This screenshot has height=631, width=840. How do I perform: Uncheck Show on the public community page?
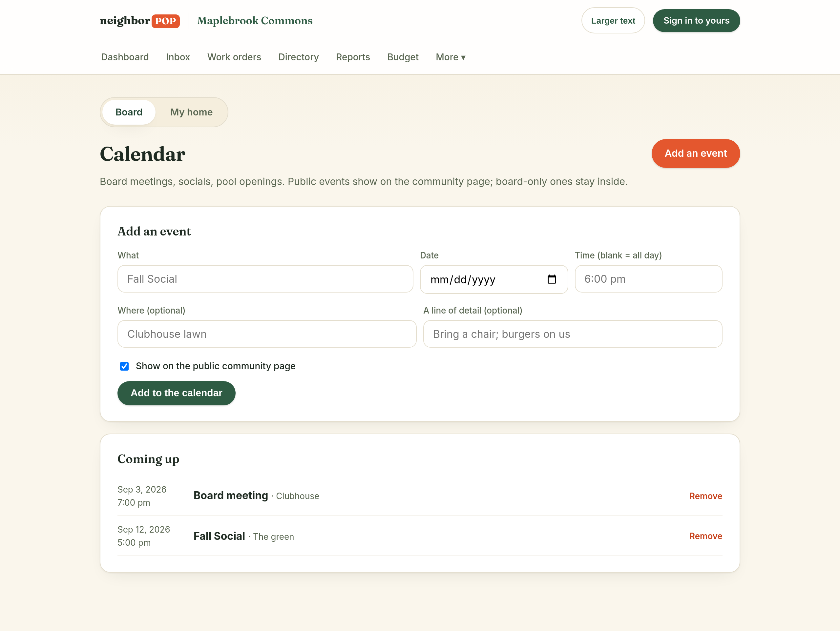[x=124, y=366]
